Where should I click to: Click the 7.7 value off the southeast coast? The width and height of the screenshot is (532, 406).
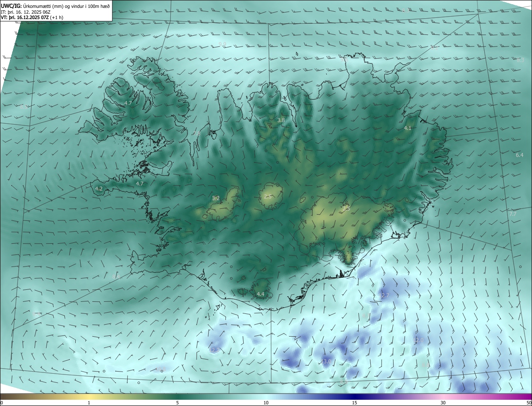[x=513, y=214]
